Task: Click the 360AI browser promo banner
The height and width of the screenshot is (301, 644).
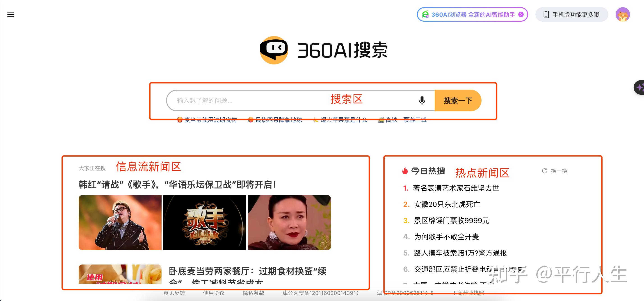Action: tap(472, 14)
